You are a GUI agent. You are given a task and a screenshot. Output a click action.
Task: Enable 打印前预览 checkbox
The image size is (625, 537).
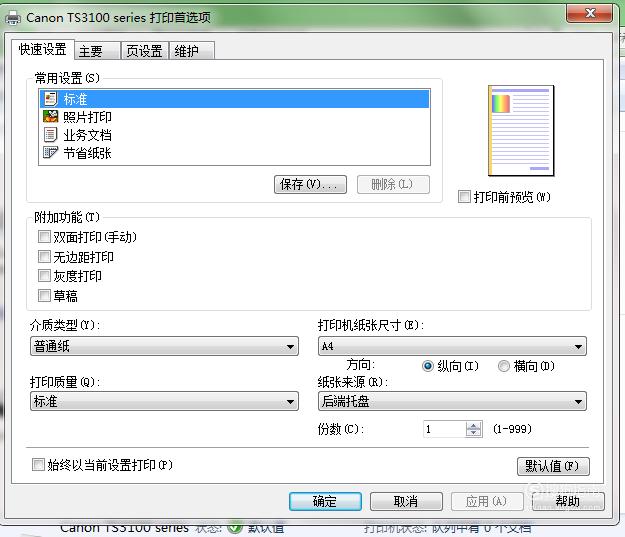coord(464,197)
